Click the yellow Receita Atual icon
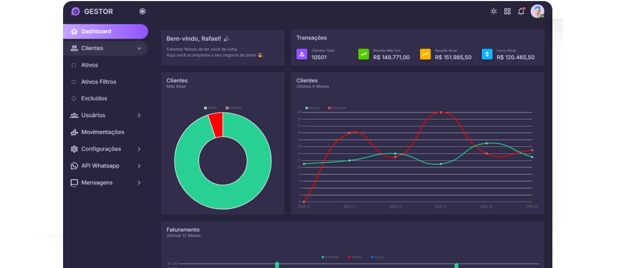644x268 pixels. click(425, 54)
